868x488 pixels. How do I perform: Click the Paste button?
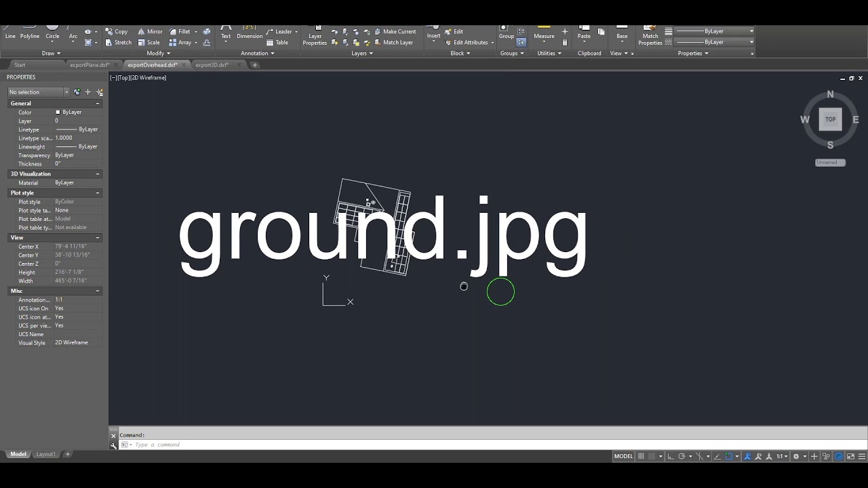tap(584, 33)
